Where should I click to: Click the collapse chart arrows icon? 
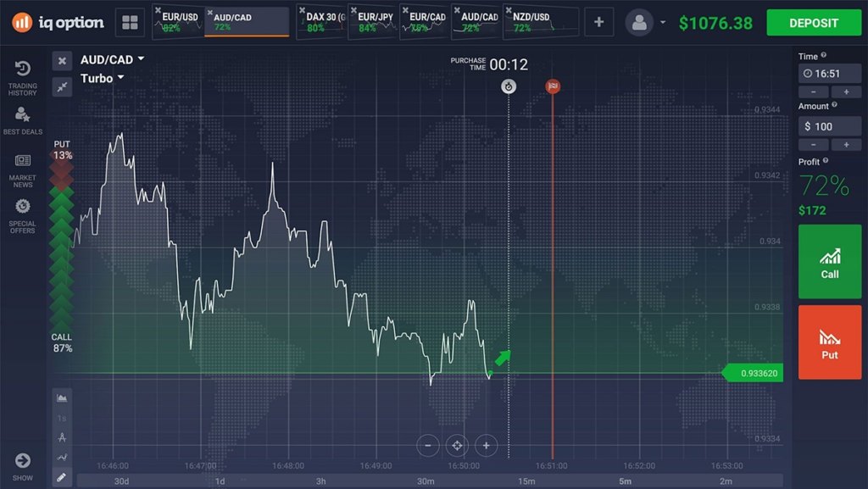coord(62,86)
